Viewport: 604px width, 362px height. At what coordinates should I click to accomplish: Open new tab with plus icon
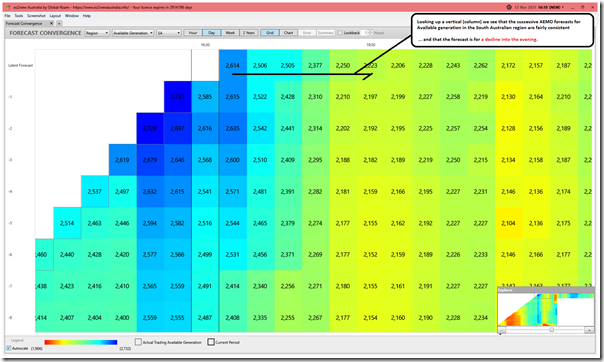coord(59,23)
